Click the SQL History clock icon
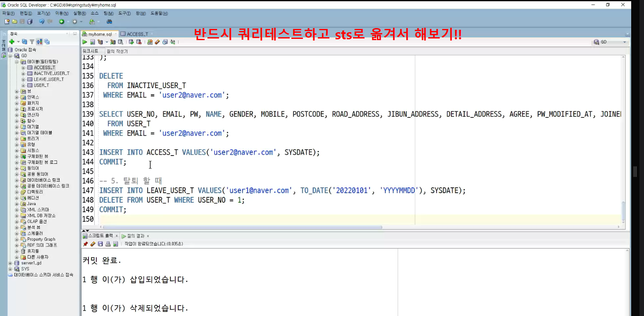This screenshot has height=316, width=644. 165,42
